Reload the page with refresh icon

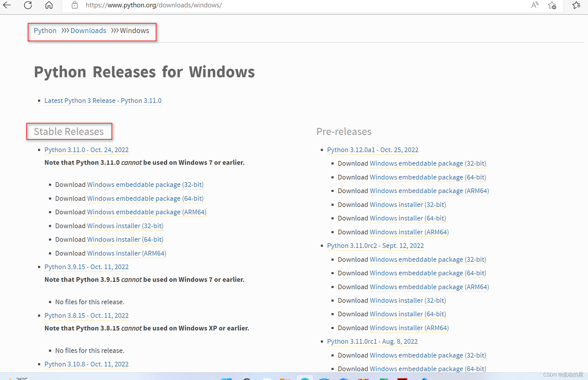pos(28,5)
